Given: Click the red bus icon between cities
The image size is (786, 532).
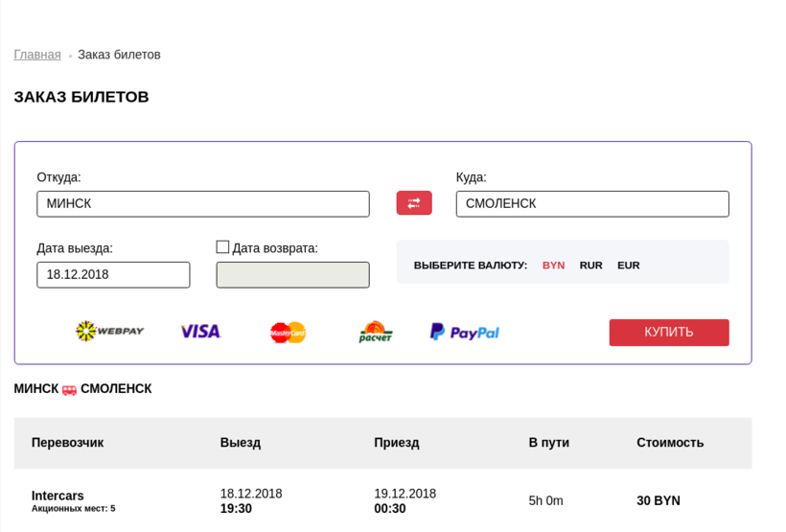Looking at the screenshot, I should pos(70,390).
